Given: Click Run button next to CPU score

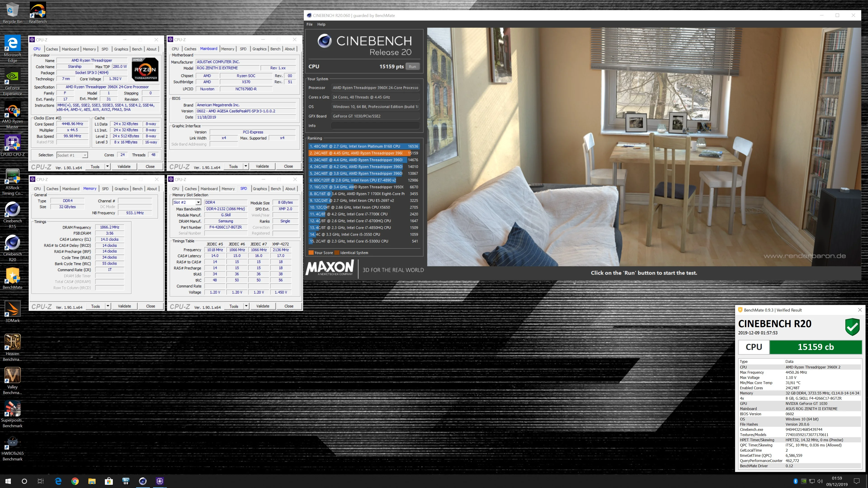Looking at the screenshot, I should coord(412,67).
